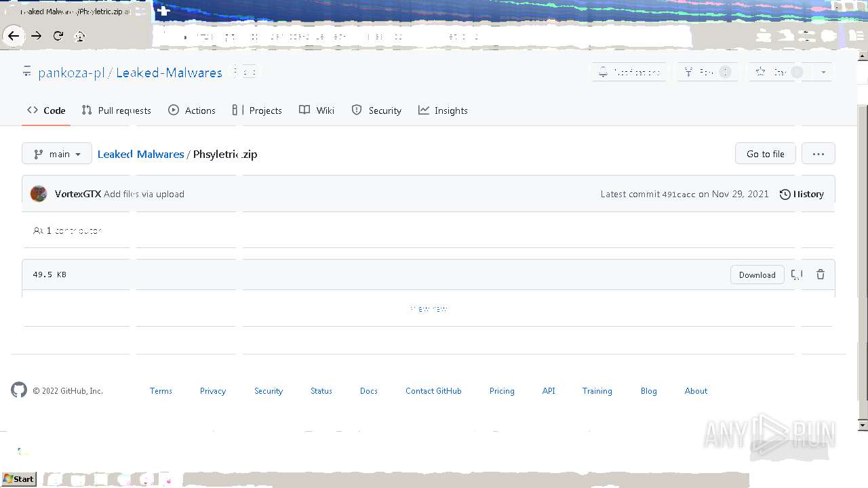
Task: Click the home icon in browser toolbar
Action: point(79,36)
